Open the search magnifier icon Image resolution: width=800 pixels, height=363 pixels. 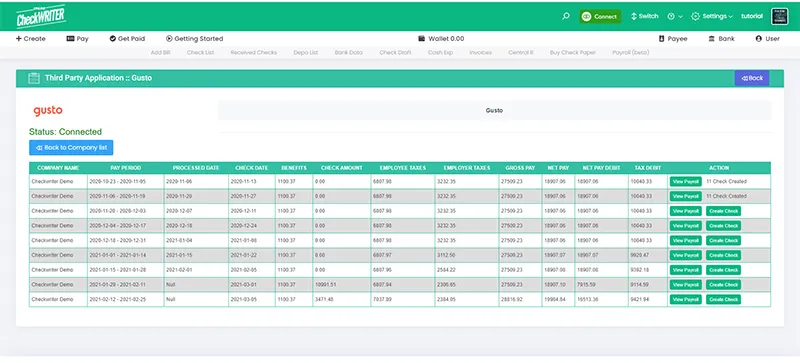565,16
